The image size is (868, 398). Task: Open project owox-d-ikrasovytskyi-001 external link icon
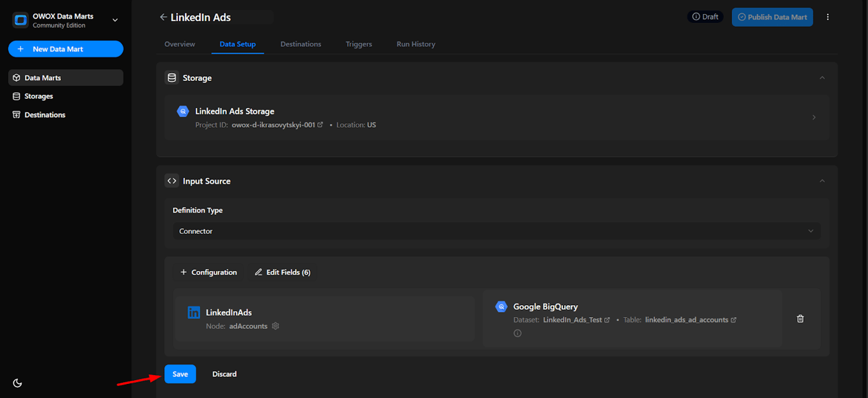320,125
